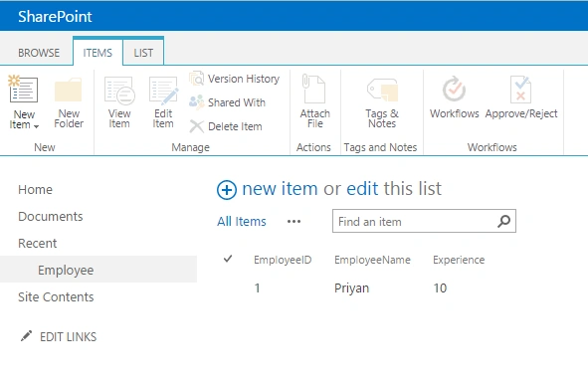Viewport: 588px width, 382px height.
Task: Toggle the select-all checkmark in list header
Action: tap(228, 259)
